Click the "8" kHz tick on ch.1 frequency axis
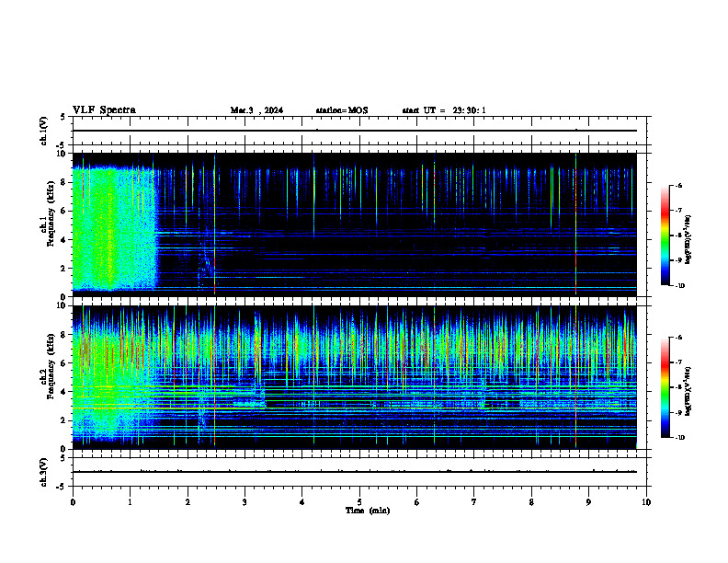Image resolution: width=728 pixels, height=563 pixels. 63,182
